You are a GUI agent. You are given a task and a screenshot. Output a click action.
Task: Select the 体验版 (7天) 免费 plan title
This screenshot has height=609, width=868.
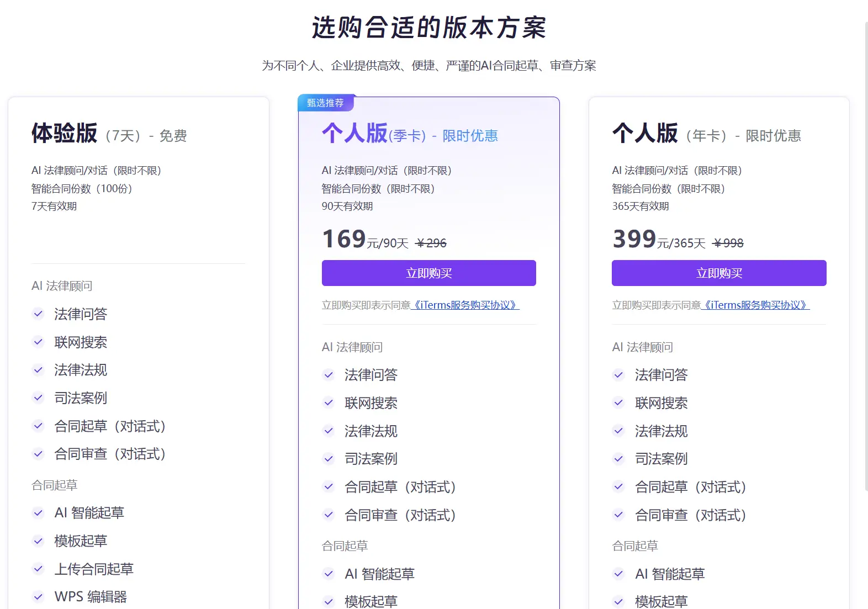[109, 134]
